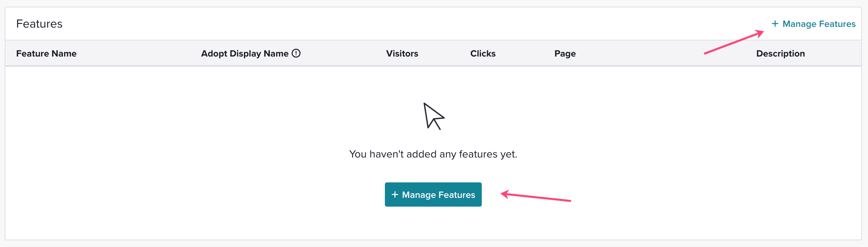Click the plus icon in the top-right Manage Features link
Viewport: 868px width, 247px height.
775,24
